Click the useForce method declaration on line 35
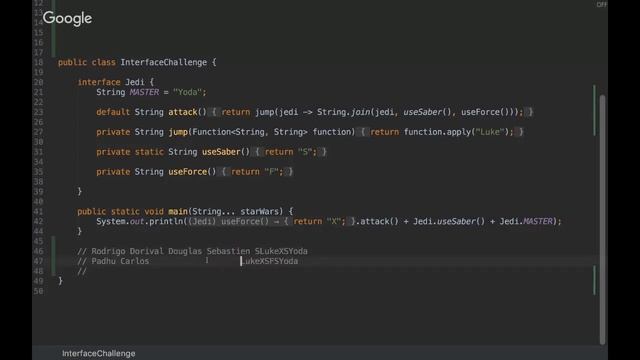 [187, 172]
